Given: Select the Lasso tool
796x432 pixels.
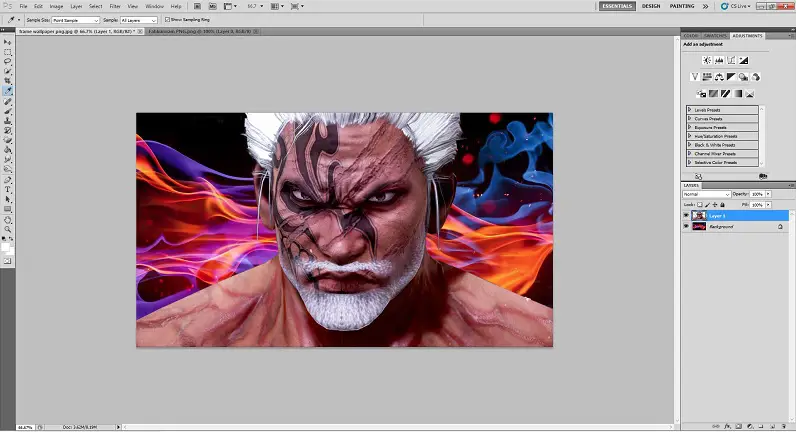Looking at the screenshot, I should (7, 61).
